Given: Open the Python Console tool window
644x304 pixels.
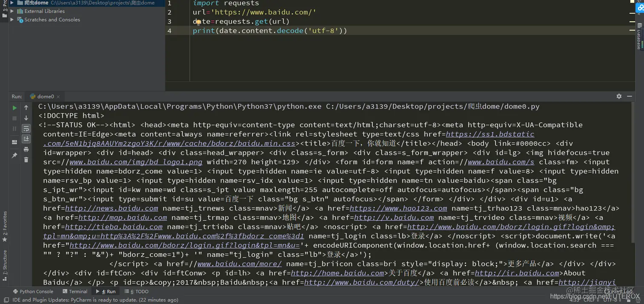Looking at the screenshot, I should pyautogui.click(x=33, y=292).
